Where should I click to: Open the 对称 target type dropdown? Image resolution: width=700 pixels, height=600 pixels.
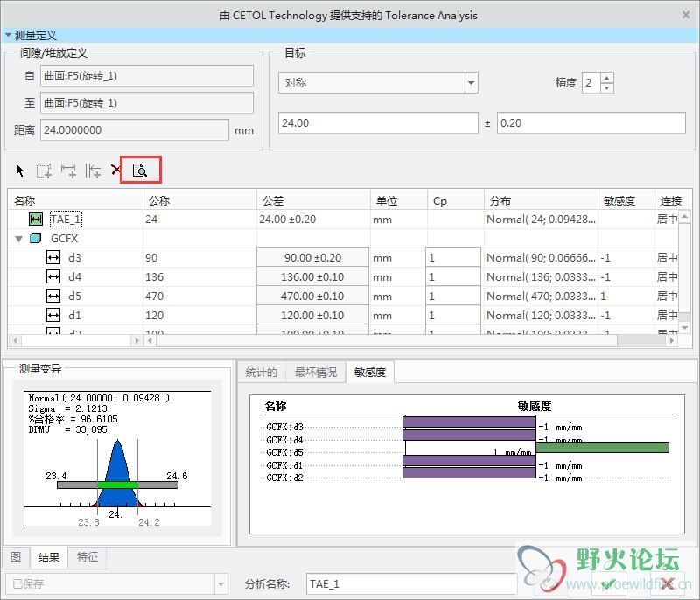471,83
